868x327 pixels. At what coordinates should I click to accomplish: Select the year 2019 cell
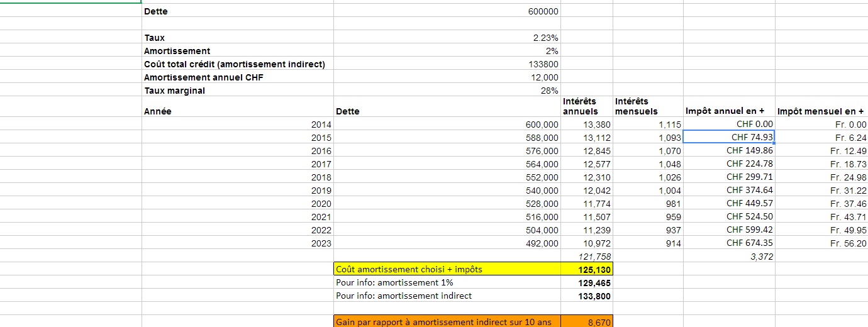[x=237, y=191]
